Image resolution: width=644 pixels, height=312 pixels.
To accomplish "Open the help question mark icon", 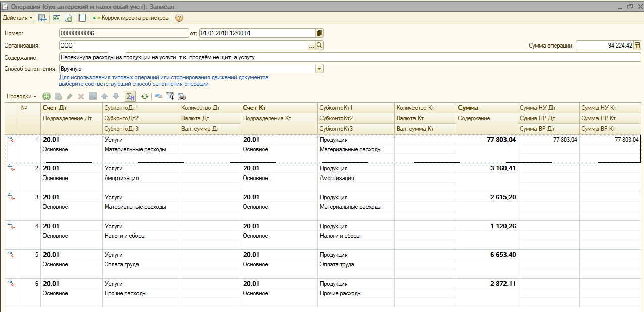I will click(x=179, y=18).
